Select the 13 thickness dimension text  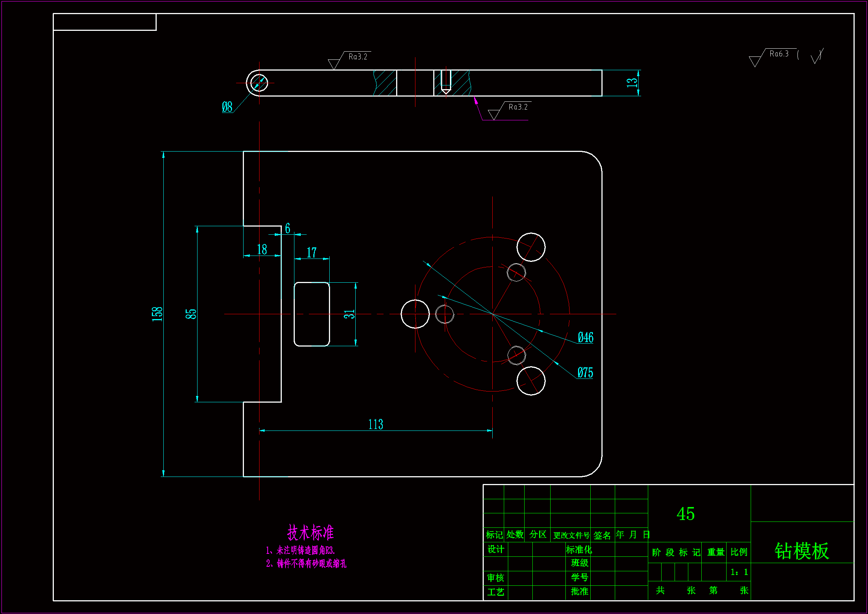[x=632, y=82]
